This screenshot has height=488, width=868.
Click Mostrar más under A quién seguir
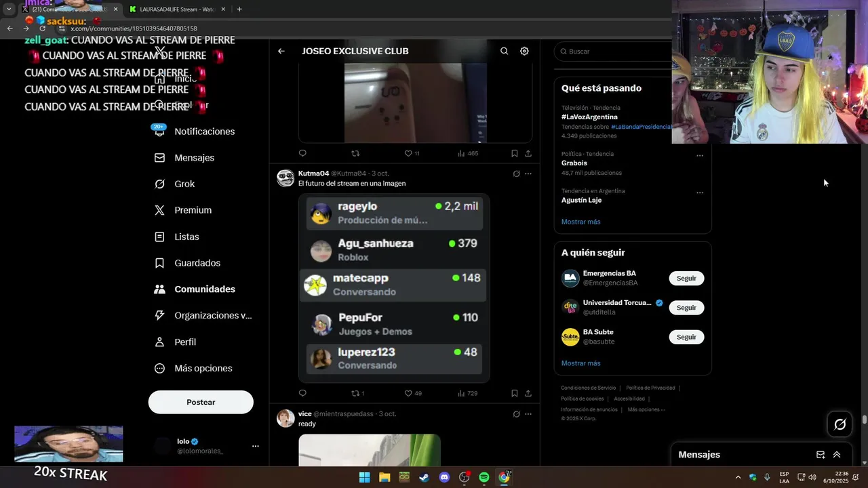coord(580,363)
